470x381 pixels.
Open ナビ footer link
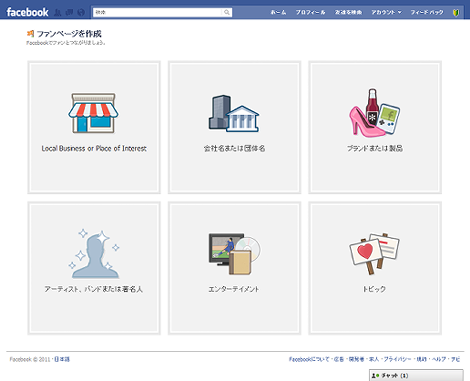click(456, 359)
